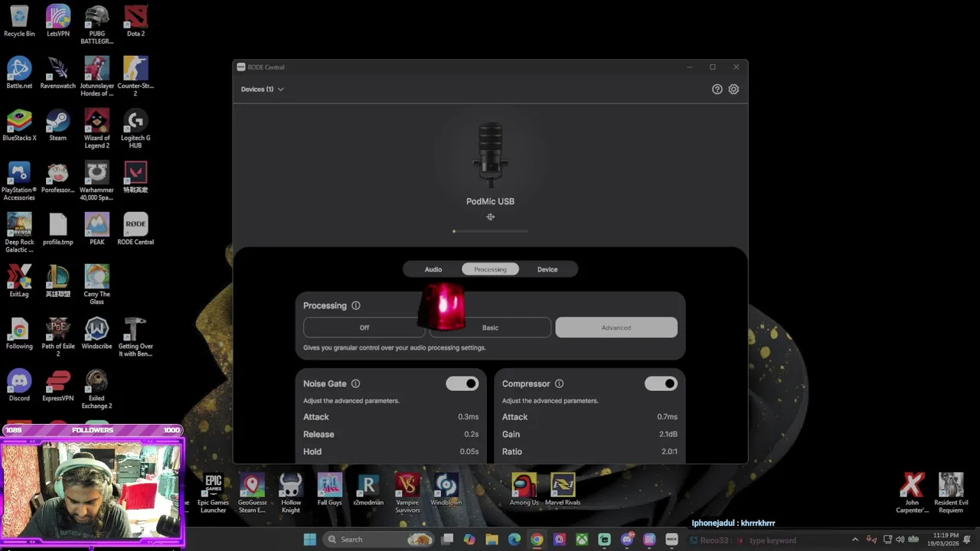Select the Ravenswatch desktop icon

58,73
